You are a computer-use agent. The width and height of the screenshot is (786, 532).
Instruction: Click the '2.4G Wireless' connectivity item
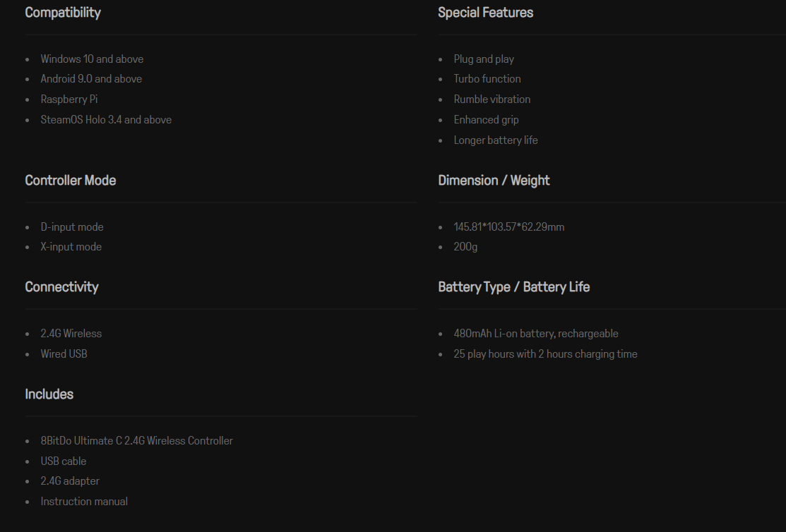coord(71,334)
